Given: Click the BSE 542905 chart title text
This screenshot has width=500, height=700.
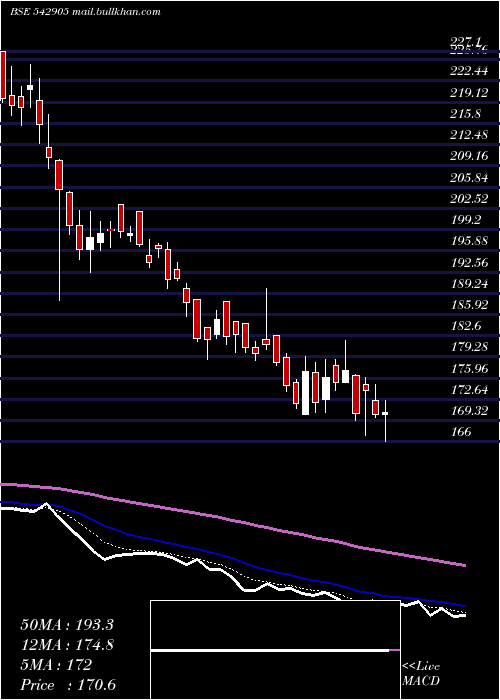Looking at the screenshot, I should [85, 12].
